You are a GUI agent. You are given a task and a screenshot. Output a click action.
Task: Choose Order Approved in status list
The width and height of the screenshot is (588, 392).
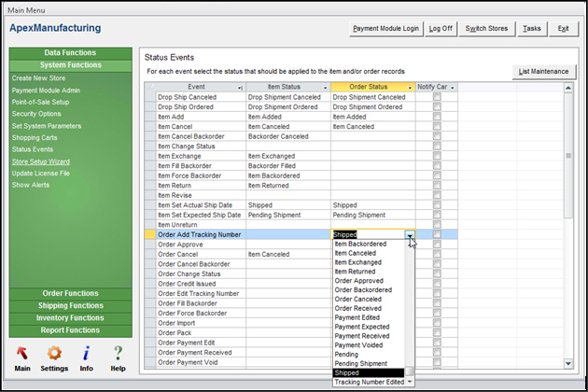point(358,280)
